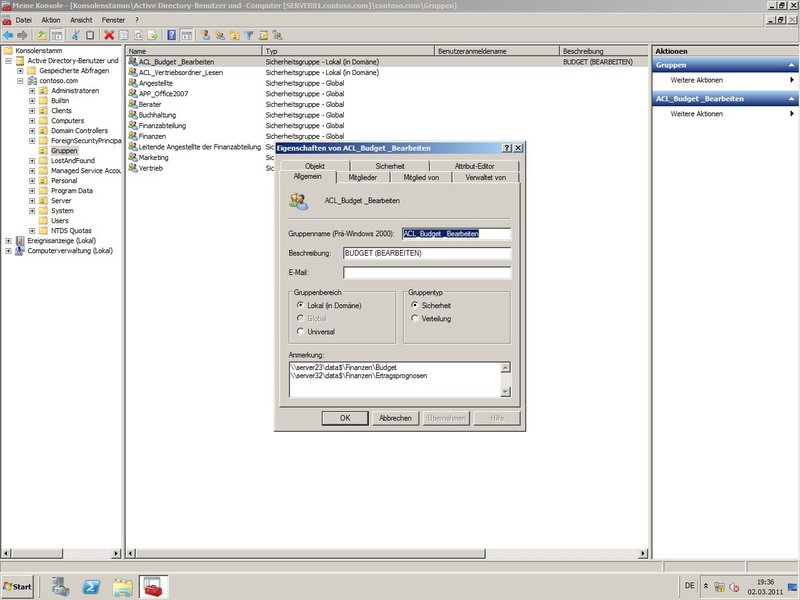Open the Start menu
Viewport: 800px width, 600px height.
click(x=17, y=587)
